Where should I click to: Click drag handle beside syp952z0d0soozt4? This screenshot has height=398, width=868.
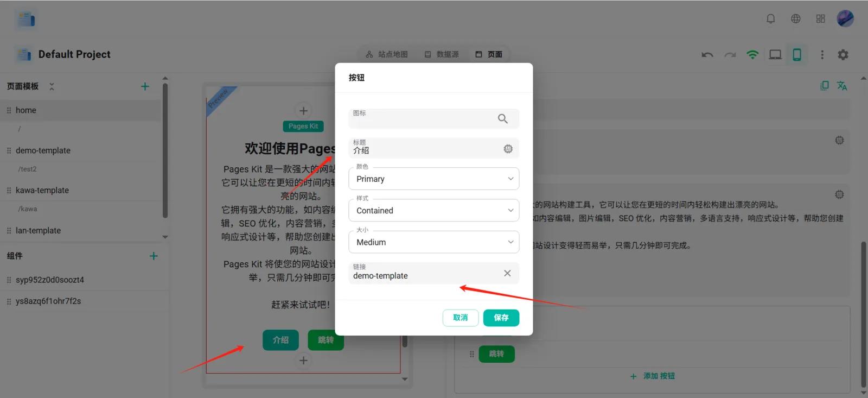click(9, 280)
